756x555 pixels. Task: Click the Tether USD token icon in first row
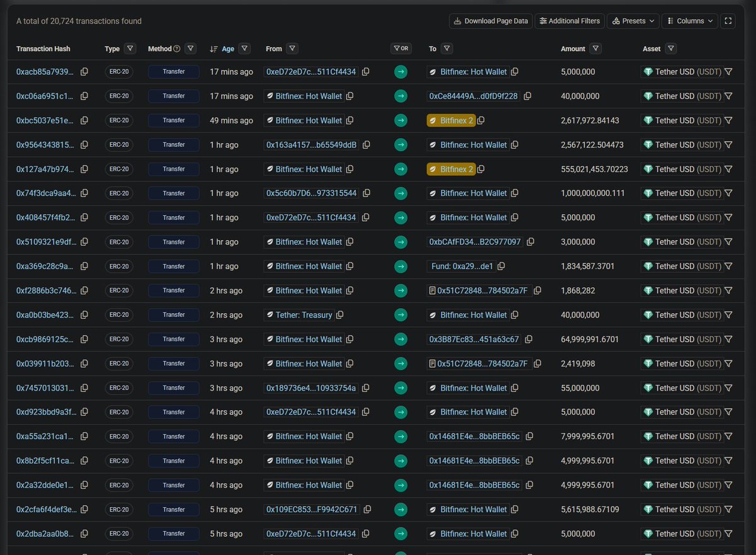[x=648, y=72]
